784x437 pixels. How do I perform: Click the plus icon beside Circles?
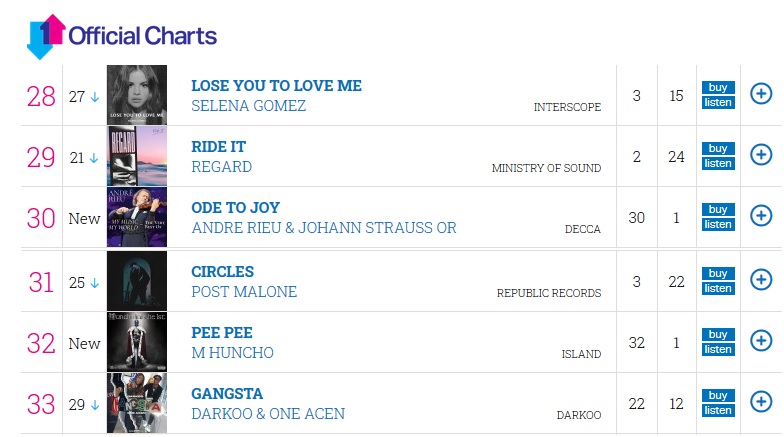point(760,280)
